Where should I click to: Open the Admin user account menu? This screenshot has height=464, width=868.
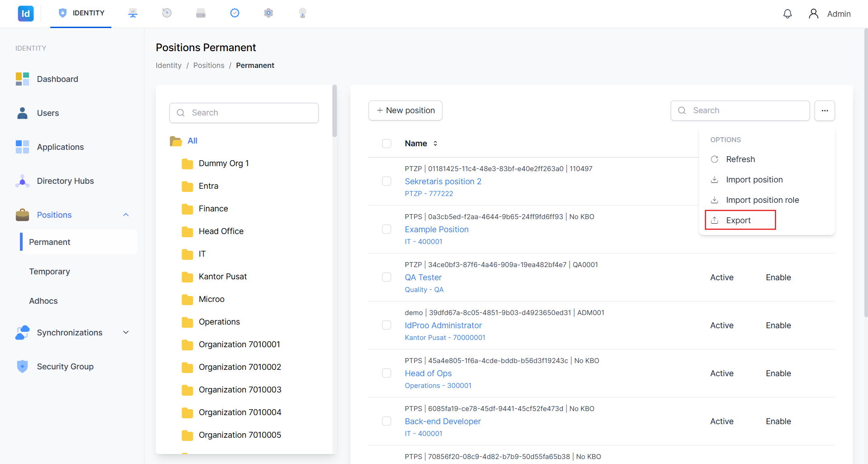pos(830,14)
